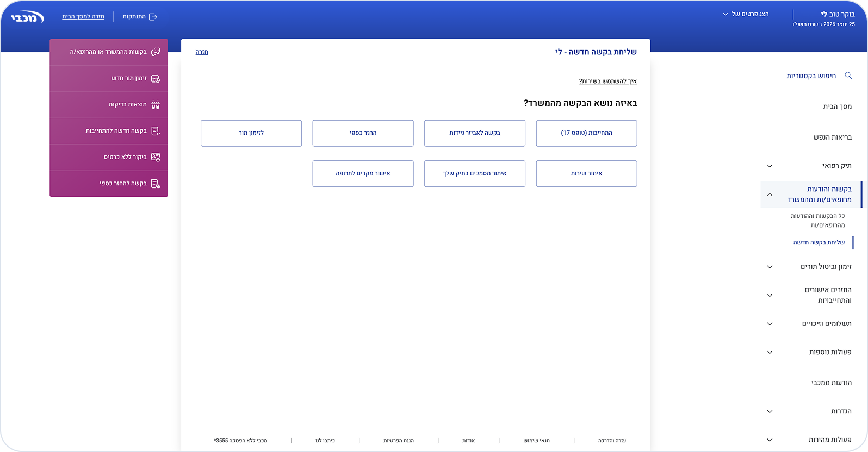Click the 'חזרה' back link
Viewport: 868px width, 452px height.
(x=202, y=52)
